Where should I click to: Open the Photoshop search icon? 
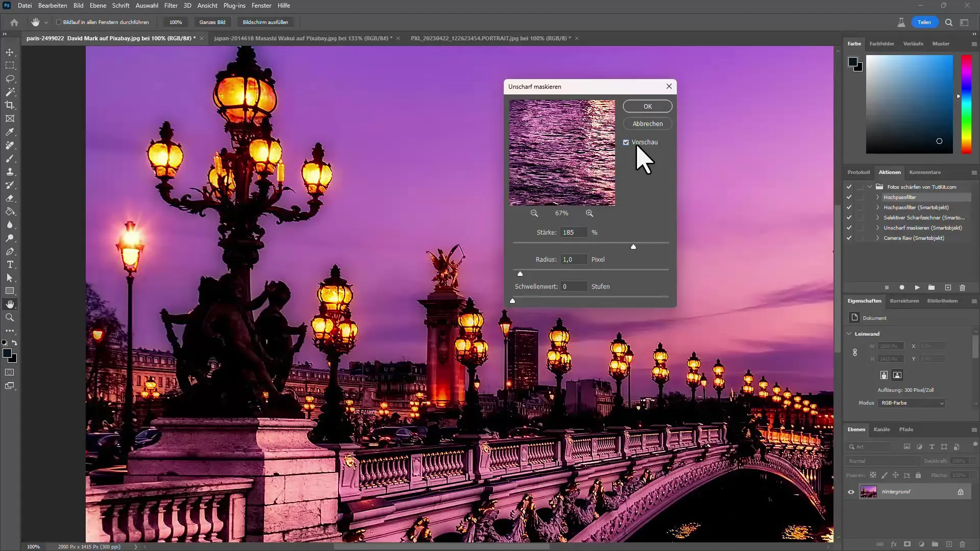pyautogui.click(x=949, y=22)
